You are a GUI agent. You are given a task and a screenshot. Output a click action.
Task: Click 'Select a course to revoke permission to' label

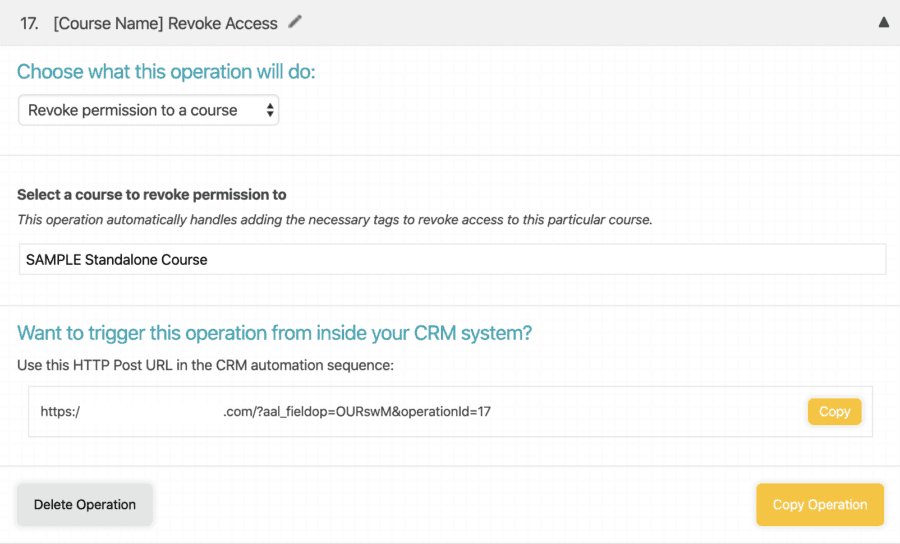(x=152, y=195)
